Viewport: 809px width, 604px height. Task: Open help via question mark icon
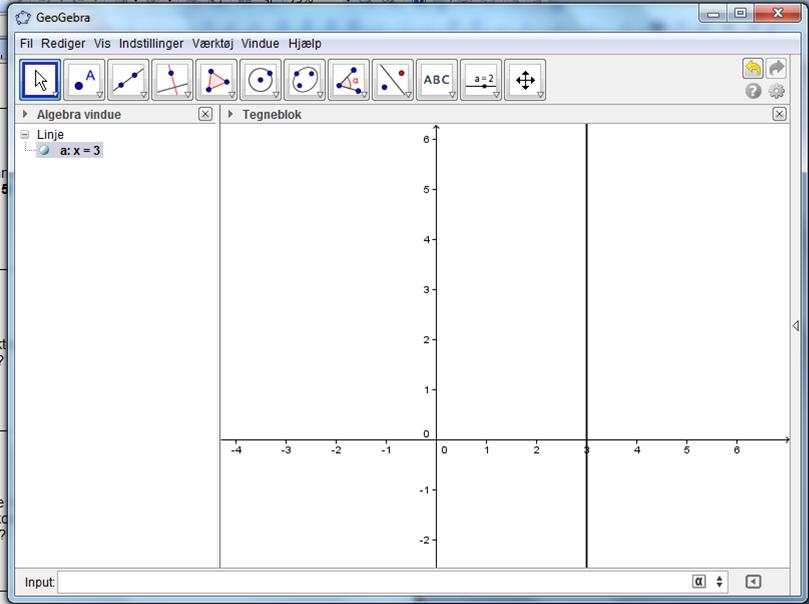pyautogui.click(x=753, y=91)
